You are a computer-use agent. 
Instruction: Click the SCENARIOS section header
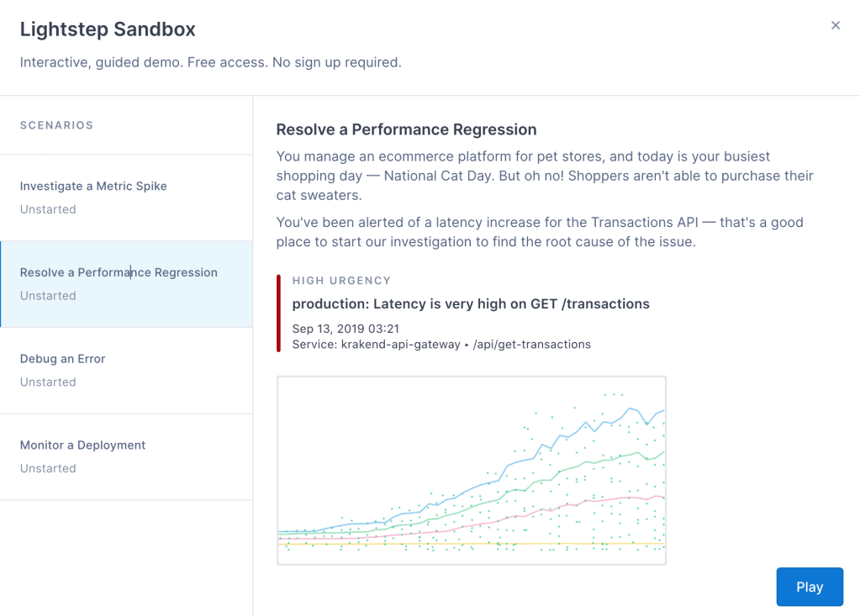[56, 125]
